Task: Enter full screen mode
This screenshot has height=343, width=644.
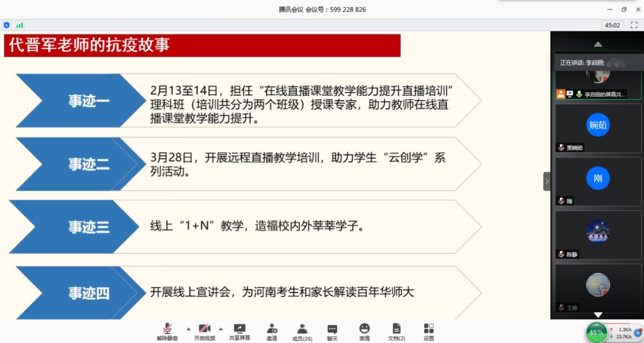Action: (x=634, y=25)
